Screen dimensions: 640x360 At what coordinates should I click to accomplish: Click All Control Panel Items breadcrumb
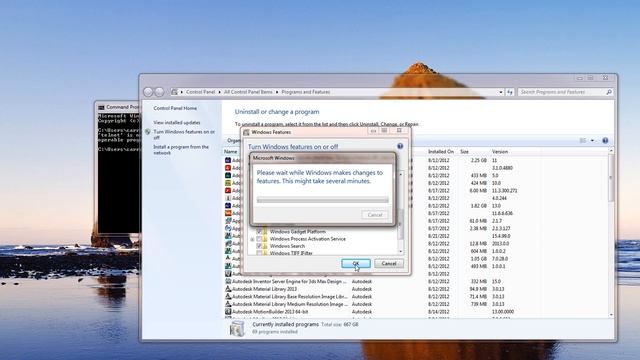tap(248, 92)
